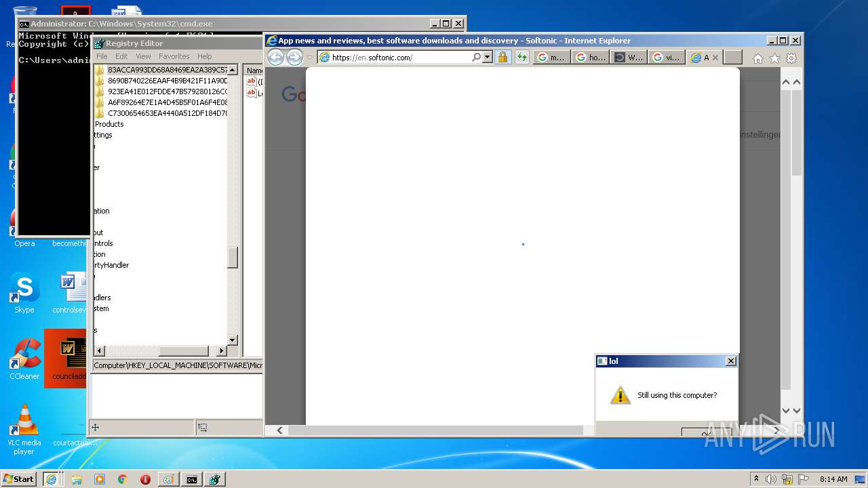Screen dimensions: 868x488
Task: Select registry key A6F89264E7E1A4D45B5F01A6F4E0
Action: 167,102
